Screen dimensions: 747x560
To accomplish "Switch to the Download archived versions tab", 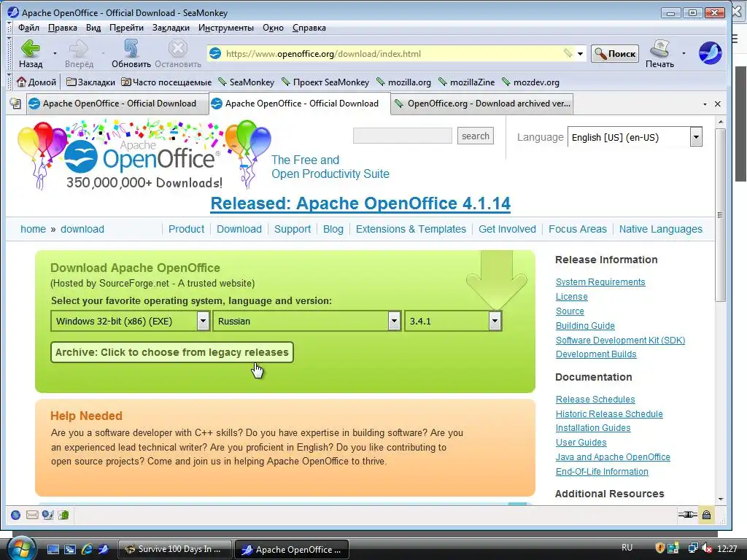I will tap(482, 104).
